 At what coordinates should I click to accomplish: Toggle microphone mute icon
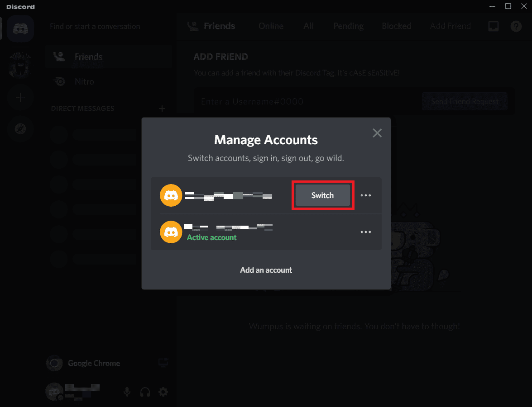click(x=127, y=392)
